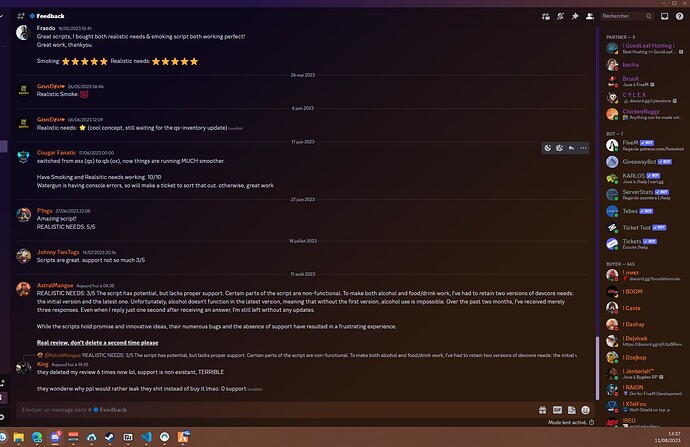Open becha member in Partner list

[644, 65]
